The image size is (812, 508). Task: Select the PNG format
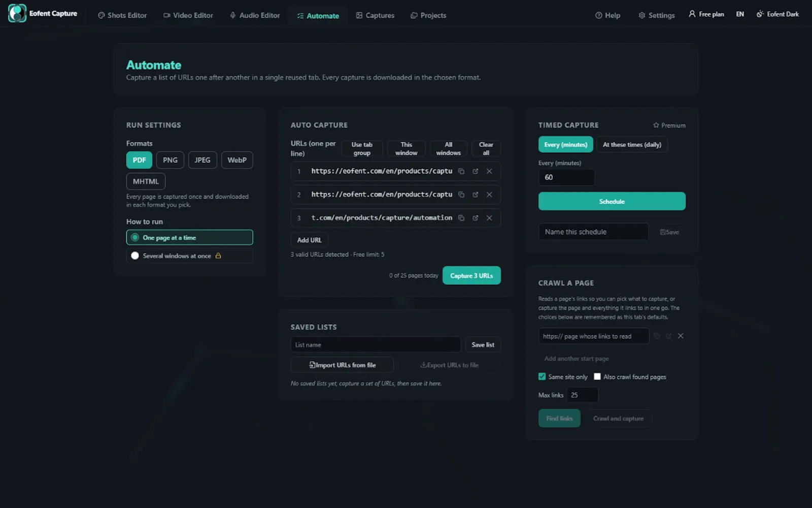(170, 160)
